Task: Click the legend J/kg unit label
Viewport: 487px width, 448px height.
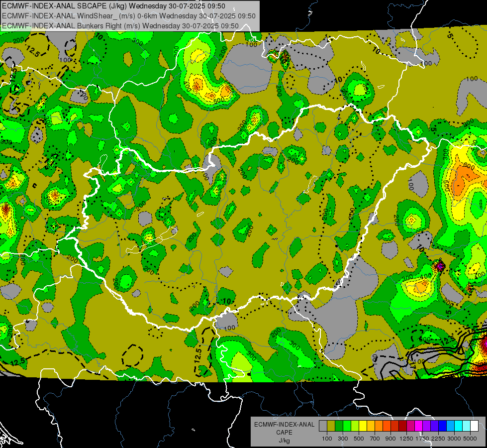Action: [x=284, y=441]
